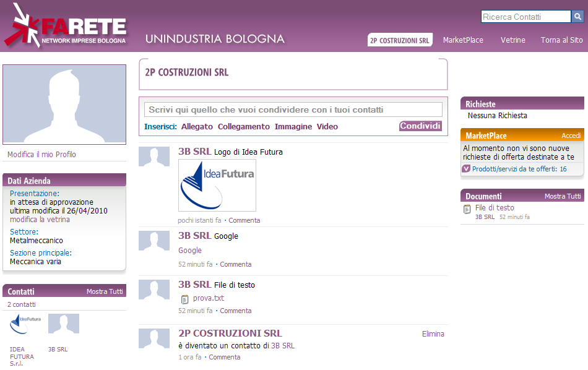The image size is (588, 370).
Task: Click Torna al Sito in the header
Action: coord(562,40)
